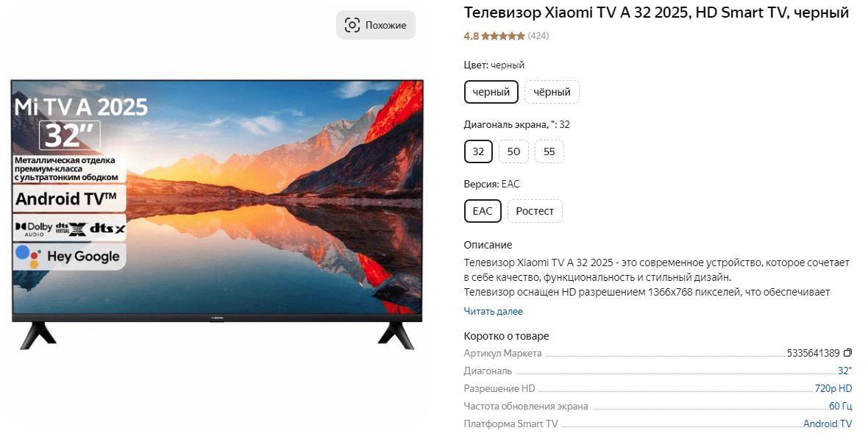Choose 32 inch screen diagonal

pos(478,151)
